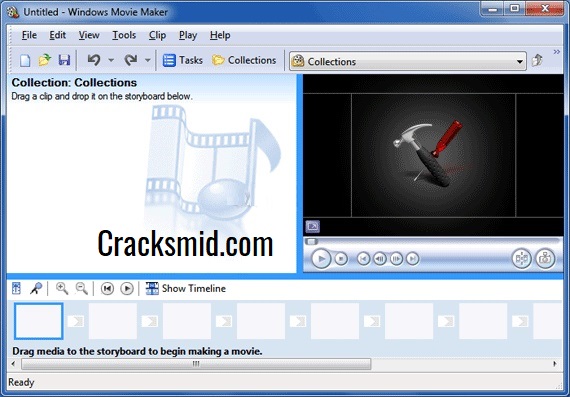
Task: Select the first empty storyboard cell
Action: click(39, 321)
